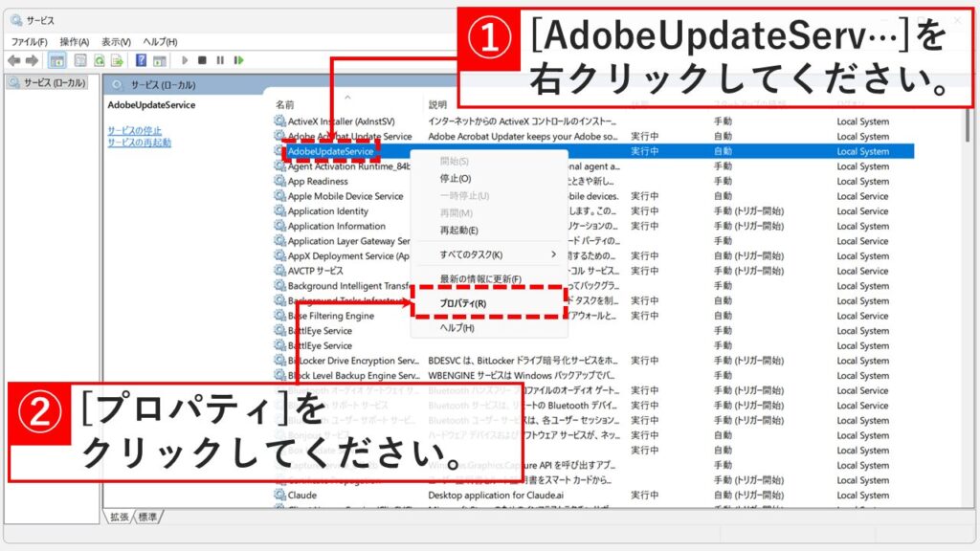This screenshot has width=980, height=551.
Task: Click the gear icon beside App Readiness
Action: pyautogui.click(x=280, y=181)
